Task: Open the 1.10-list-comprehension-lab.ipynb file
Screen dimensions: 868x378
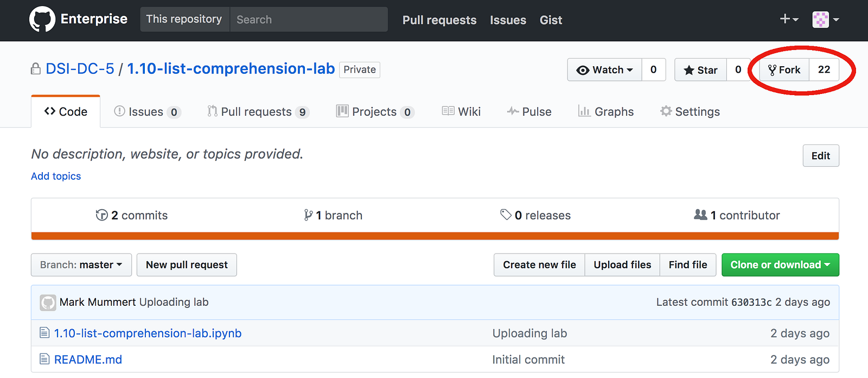Action: (148, 333)
